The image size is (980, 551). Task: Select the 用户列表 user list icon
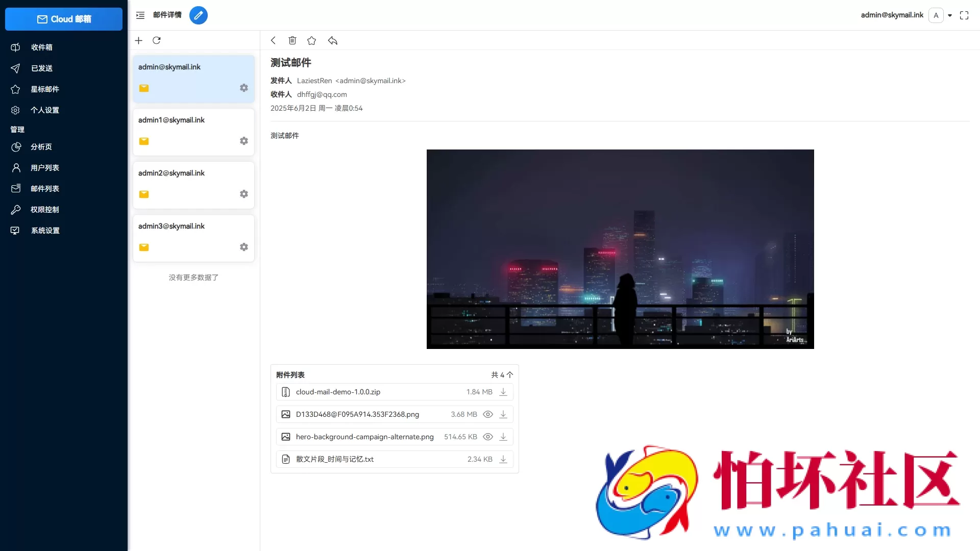pos(15,168)
